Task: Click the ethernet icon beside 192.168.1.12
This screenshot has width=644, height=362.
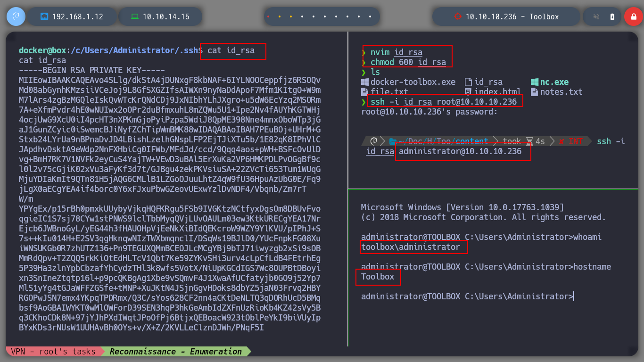Action: 45,16
